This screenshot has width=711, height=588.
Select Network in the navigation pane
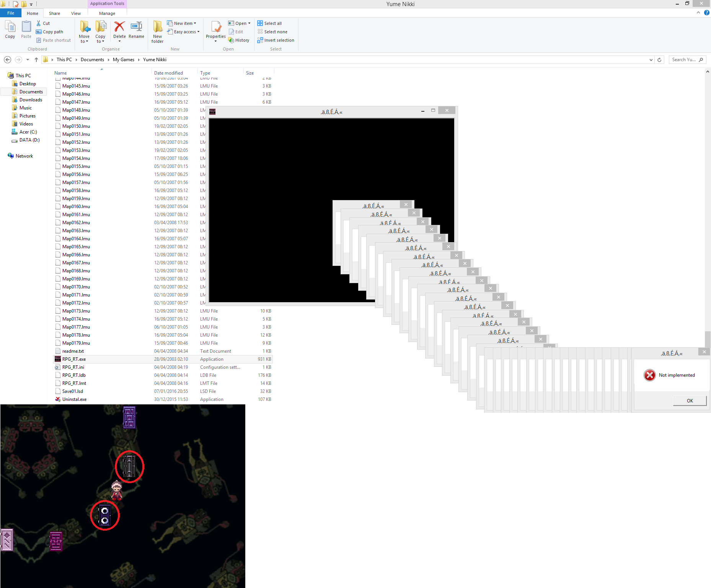(x=24, y=156)
